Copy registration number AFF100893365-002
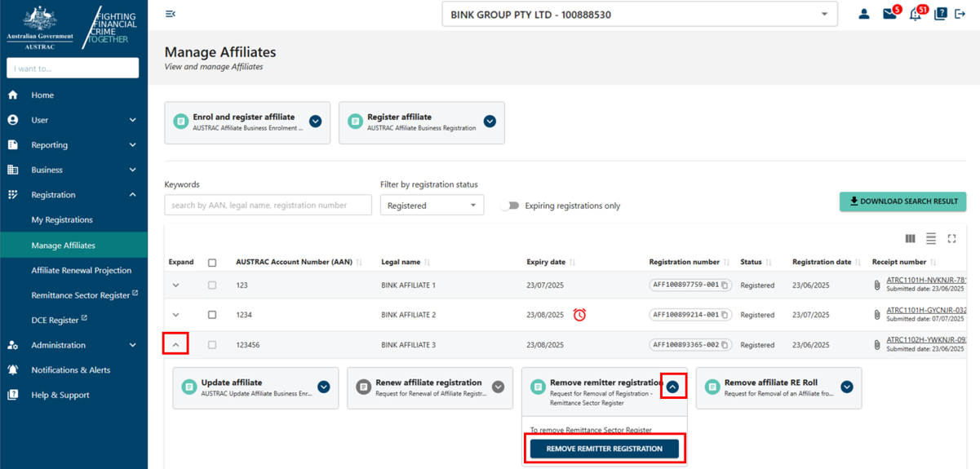 pyautogui.click(x=725, y=345)
